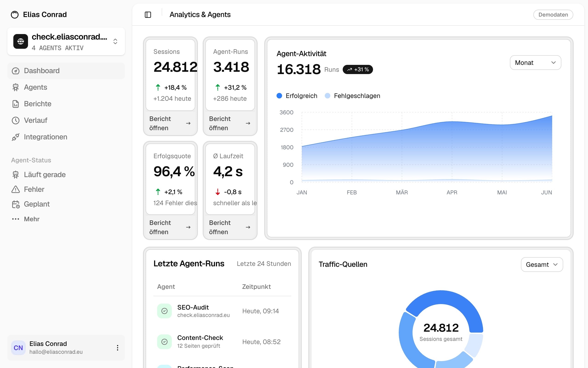Open the user menu vertical dots
Viewport: 588px width, 368px height.
pyautogui.click(x=118, y=348)
